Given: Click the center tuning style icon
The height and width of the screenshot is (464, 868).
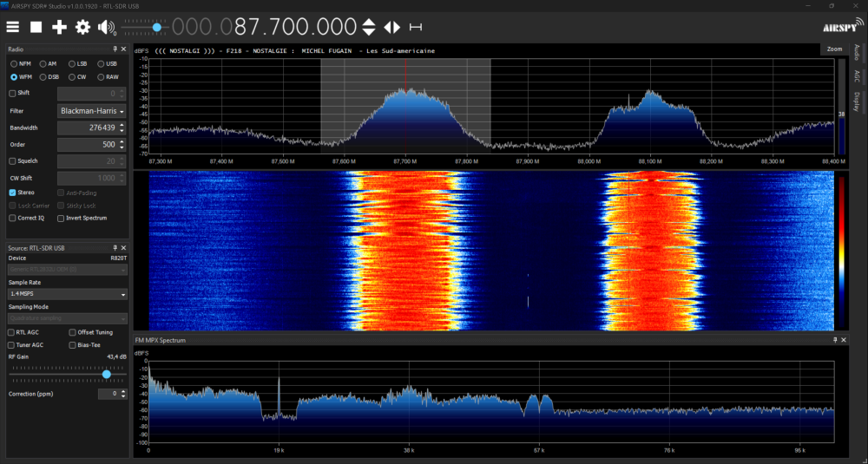Looking at the screenshot, I should pyautogui.click(x=415, y=27).
